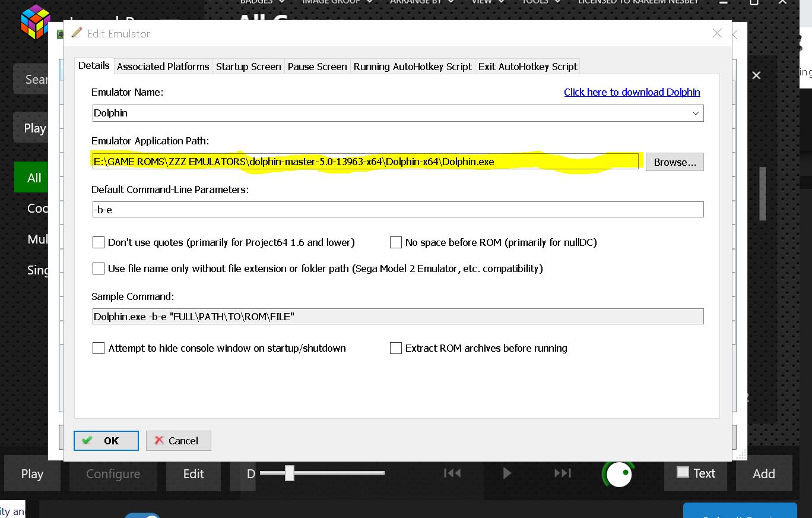Click the Add button in LaunchBox bottom bar
Viewport: 812px width, 518px height.
click(764, 474)
